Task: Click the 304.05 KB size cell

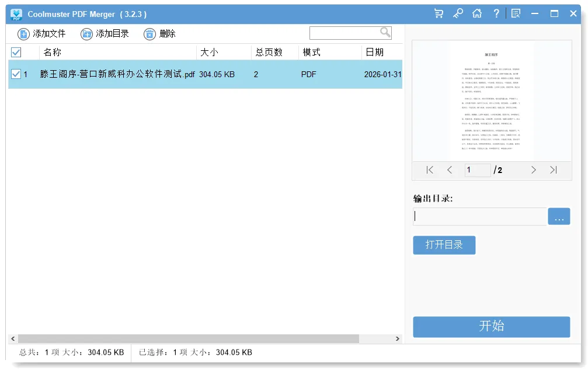Action: 217,74
